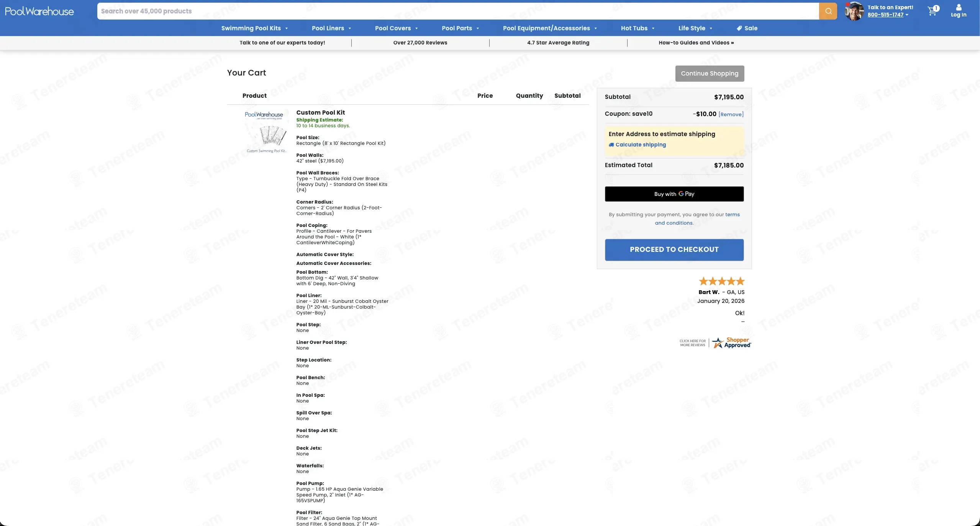The width and height of the screenshot is (980, 526).
Task: Click the Shopper Approved badge logo
Action: (731, 342)
